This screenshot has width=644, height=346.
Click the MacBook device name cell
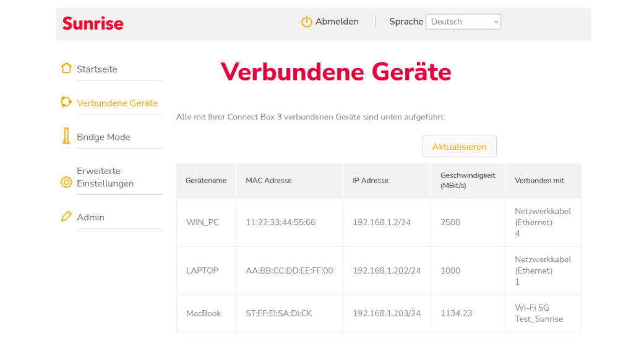(204, 313)
